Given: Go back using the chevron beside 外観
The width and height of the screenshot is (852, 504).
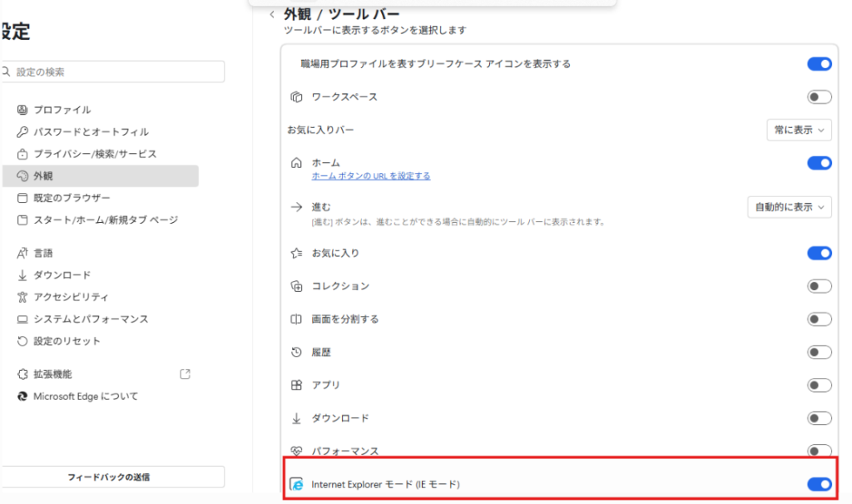Looking at the screenshot, I should click(x=272, y=15).
